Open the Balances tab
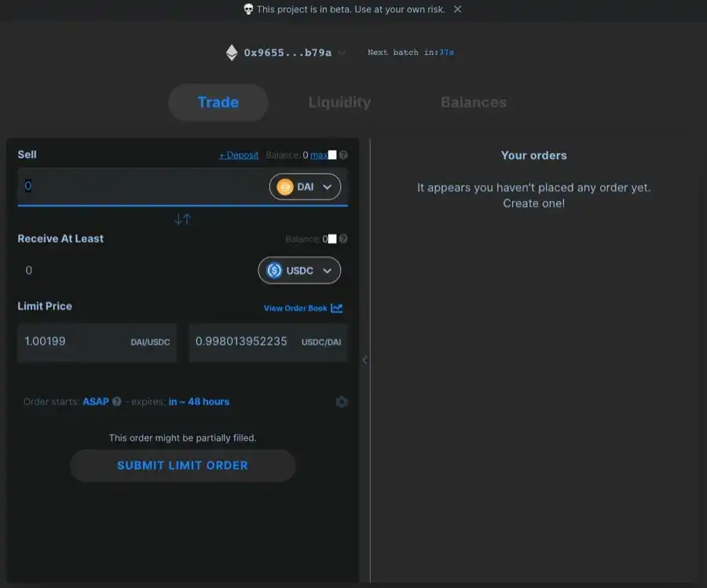707x588 pixels. tap(474, 102)
